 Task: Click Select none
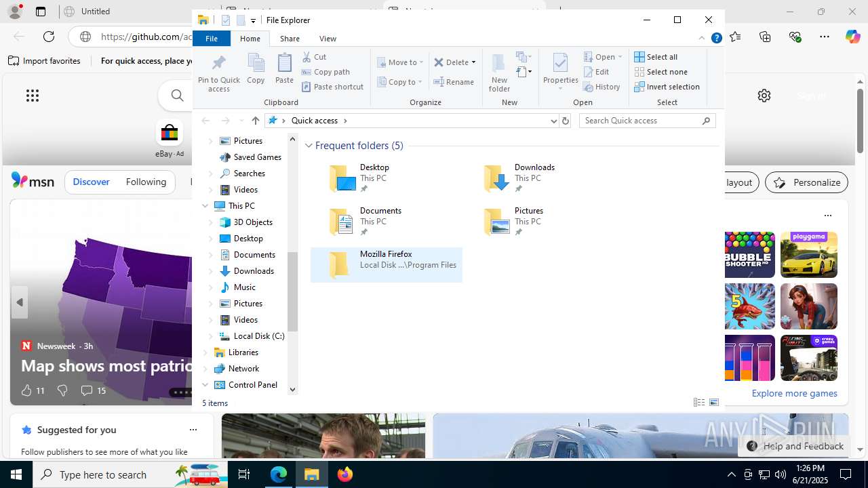(x=660, y=72)
